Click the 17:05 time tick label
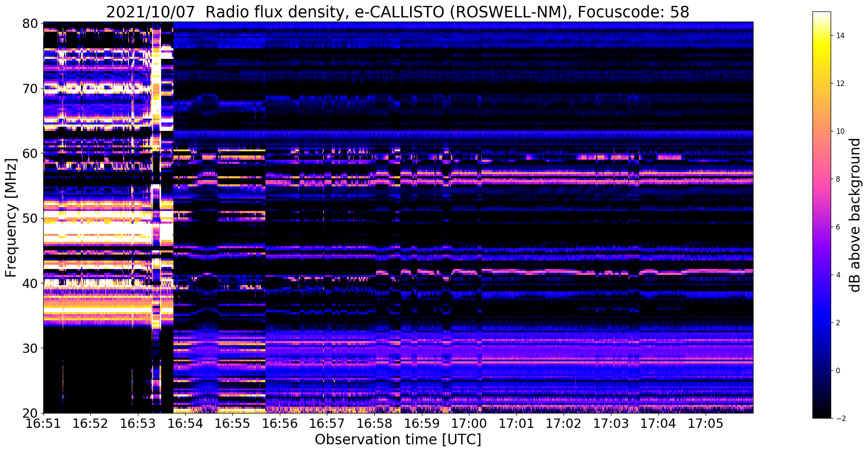 [x=706, y=423]
